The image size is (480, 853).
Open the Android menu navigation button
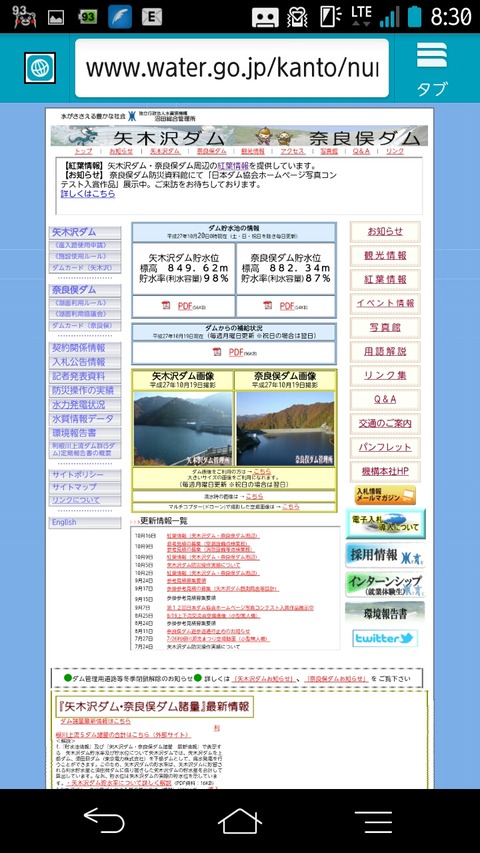click(373, 821)
